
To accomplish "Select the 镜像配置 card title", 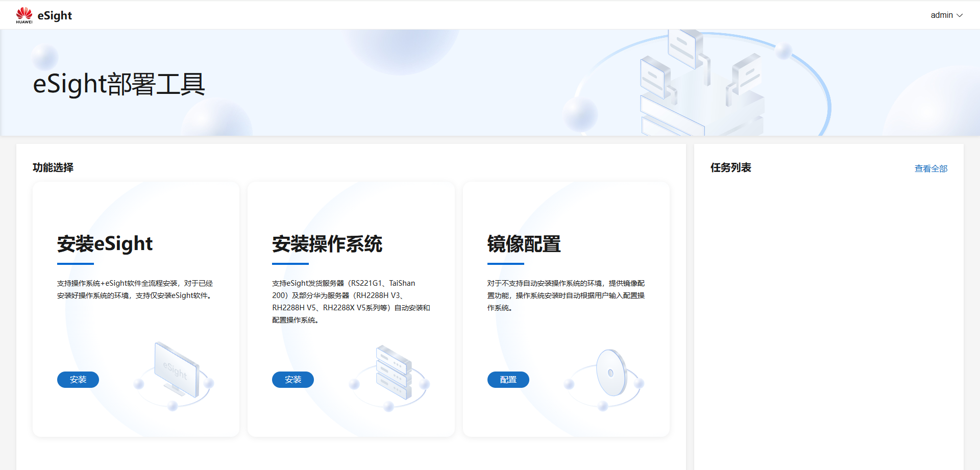I will click(524, 244).
